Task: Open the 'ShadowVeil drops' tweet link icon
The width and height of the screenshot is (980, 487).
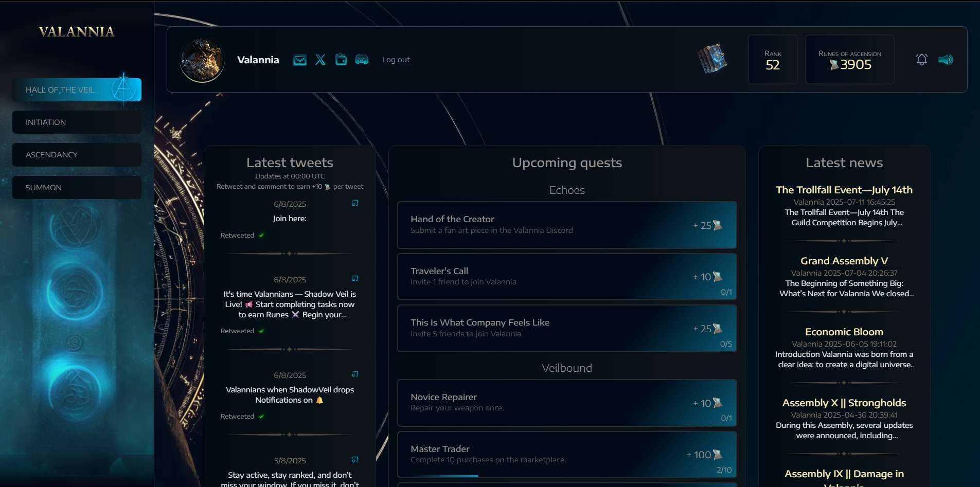Action: pyautogui.click(x=355, y=374)
